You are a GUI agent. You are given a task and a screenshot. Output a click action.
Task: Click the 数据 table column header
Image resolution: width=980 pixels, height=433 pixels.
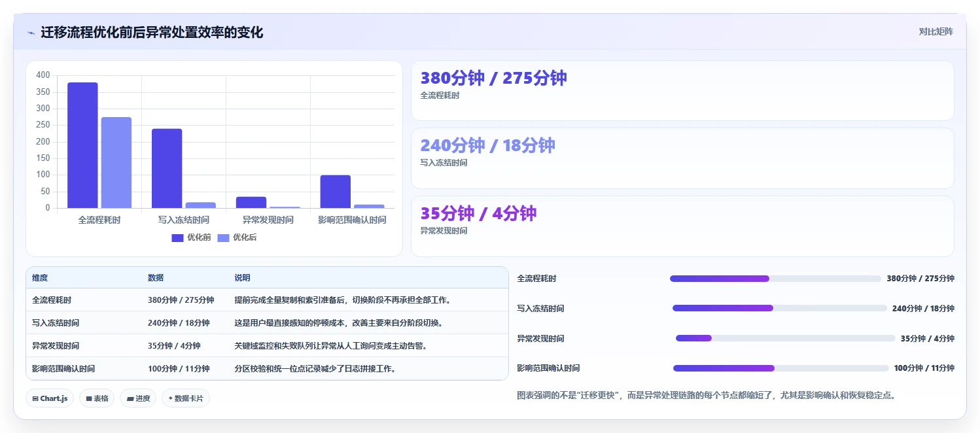(156, 278)
